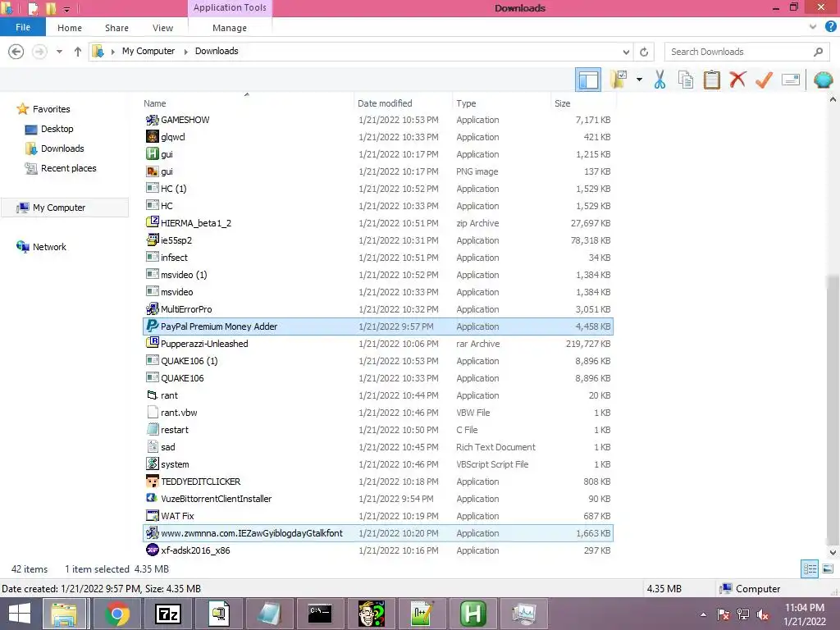Click My Computer in the breadcrumb path

click(148, 51)
